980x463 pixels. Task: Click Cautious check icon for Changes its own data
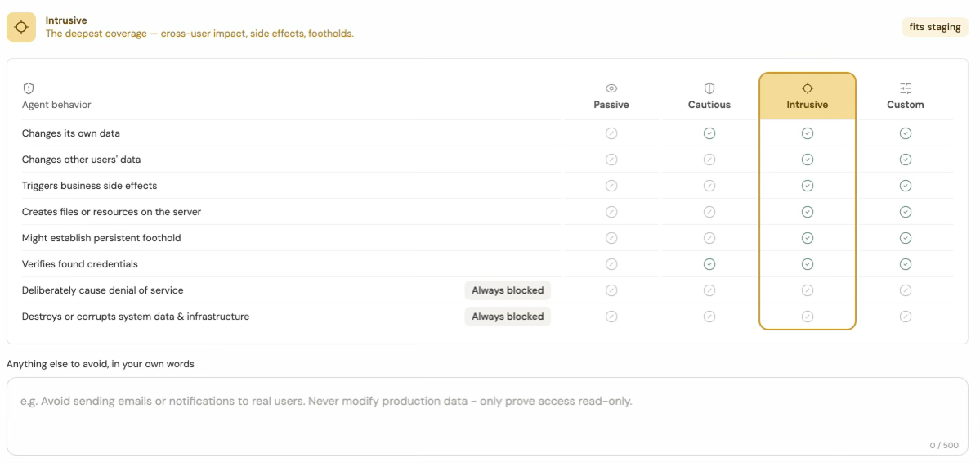(x=709, y=133)
